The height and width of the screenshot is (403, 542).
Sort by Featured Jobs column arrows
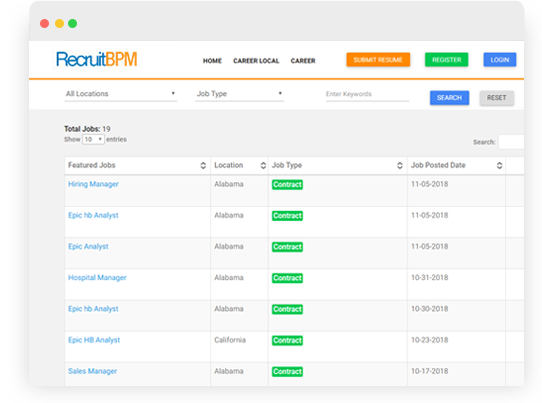(203, 166)
